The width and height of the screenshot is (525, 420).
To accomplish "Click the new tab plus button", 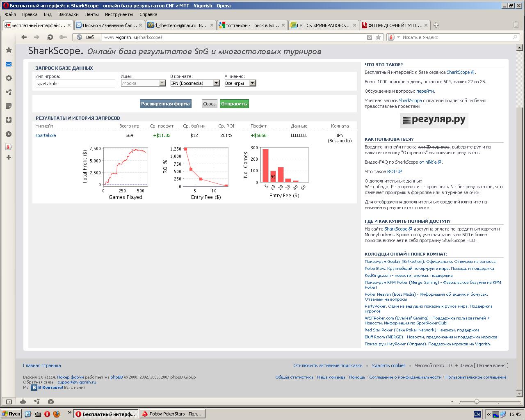I will (436, 25).
